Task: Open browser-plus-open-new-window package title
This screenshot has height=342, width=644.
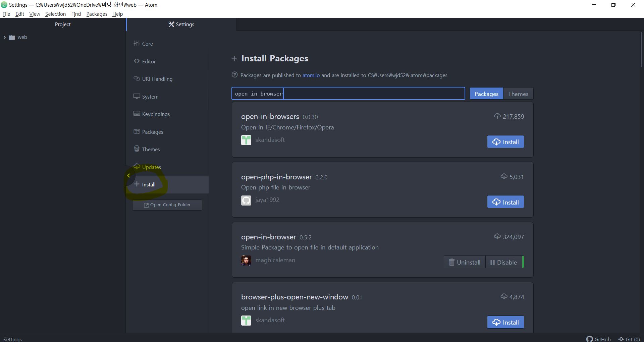Action: click(x=294, y=297)
